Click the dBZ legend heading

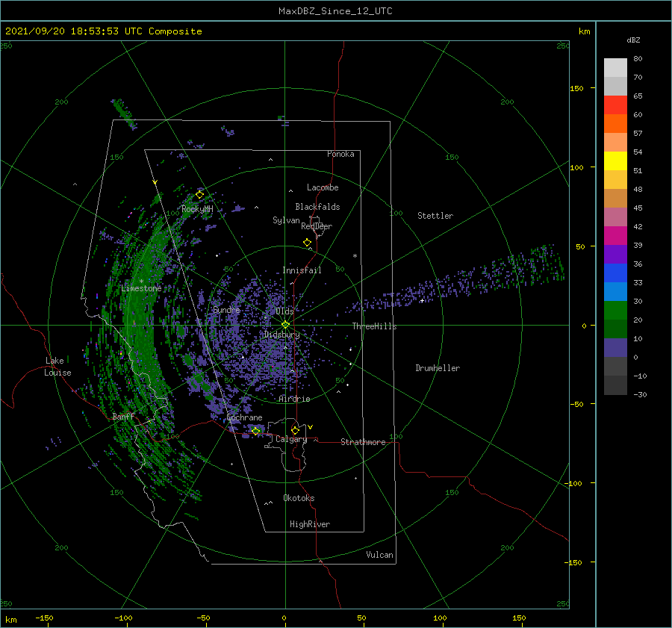pos(633,40)
